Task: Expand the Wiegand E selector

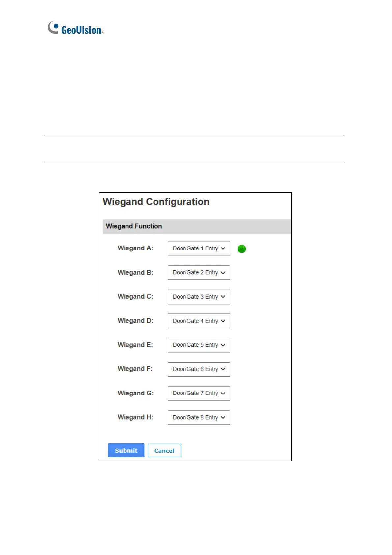Action: [199, 345]
